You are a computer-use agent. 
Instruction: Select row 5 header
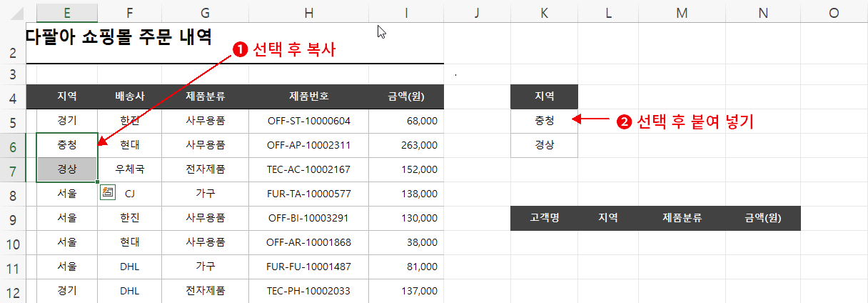[13, 121]
